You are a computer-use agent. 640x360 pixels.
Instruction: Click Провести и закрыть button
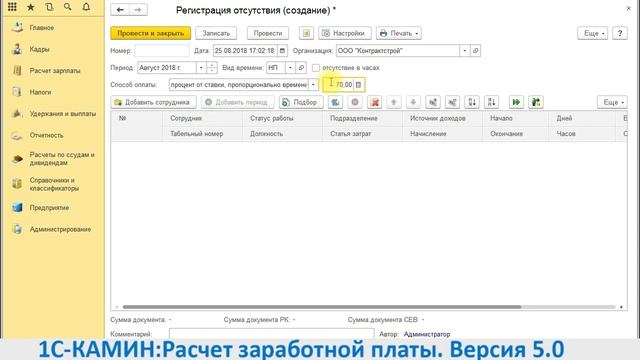pos(151,33)
